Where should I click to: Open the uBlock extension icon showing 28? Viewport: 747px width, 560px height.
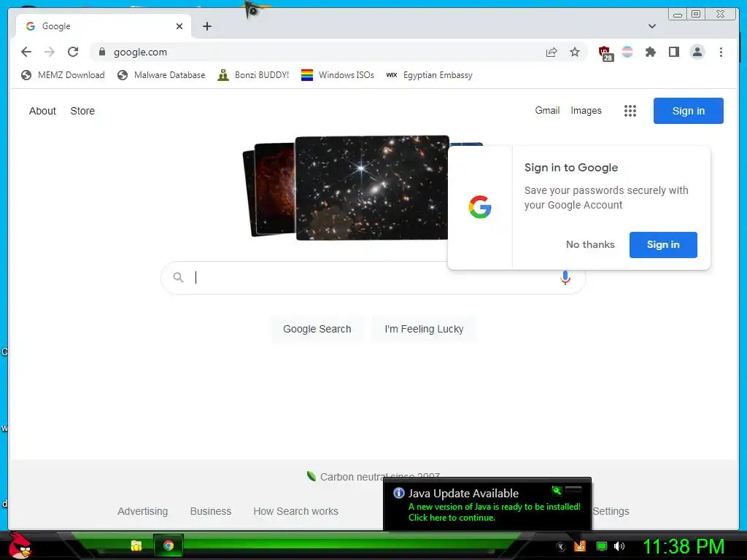[605, 52]
